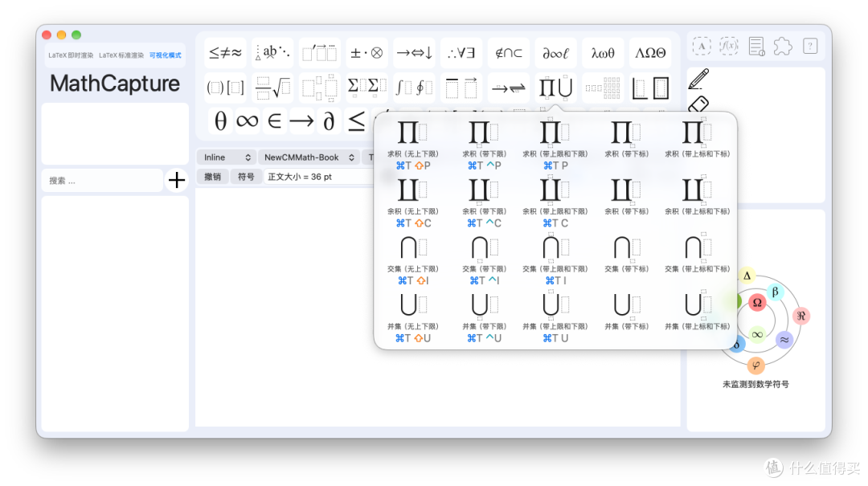Open the overbar and underbar templates palette
This screenshot has width=868, height=486.
click(x=461, y=88)
